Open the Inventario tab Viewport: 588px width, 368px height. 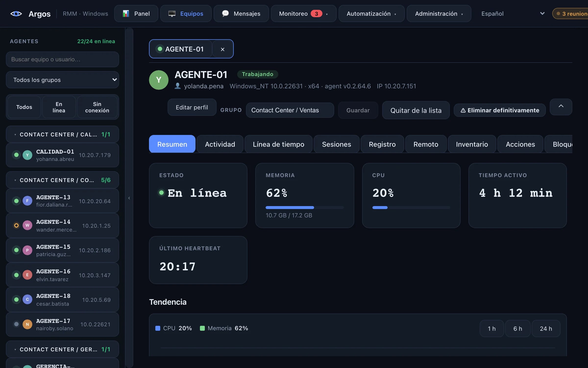pyautogui.click(x=472, y=144)
